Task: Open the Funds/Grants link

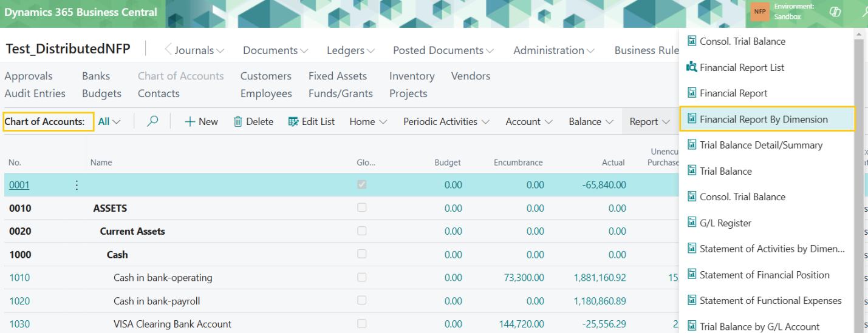Action: 341,93
